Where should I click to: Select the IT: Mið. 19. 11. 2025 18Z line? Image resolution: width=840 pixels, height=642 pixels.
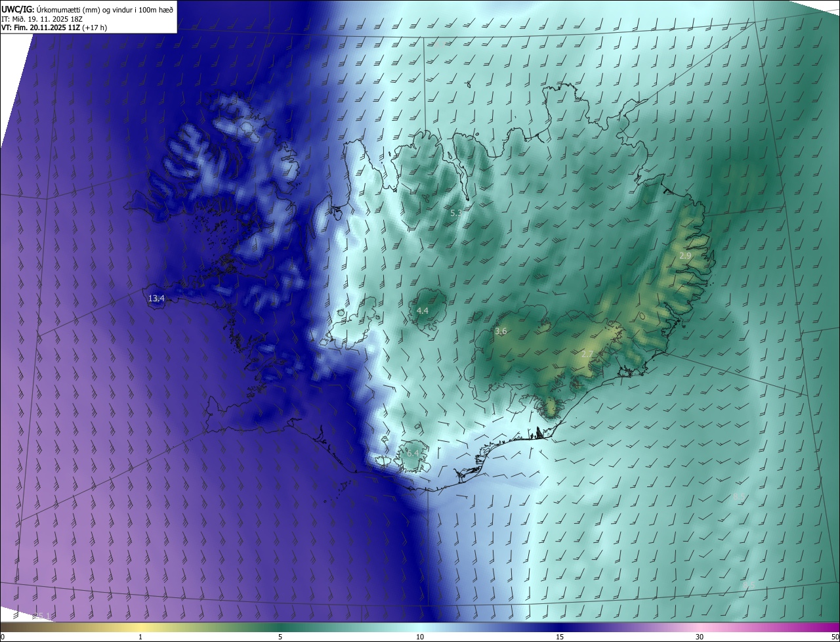tap(42, 18)
